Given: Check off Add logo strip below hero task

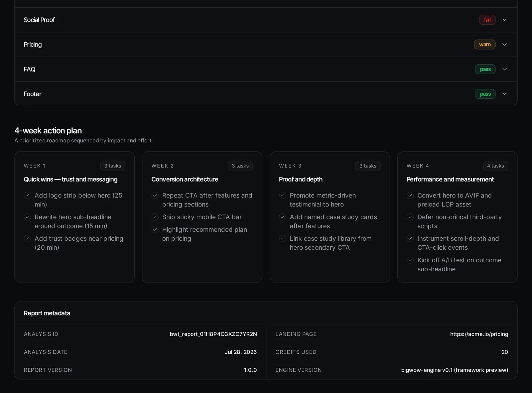Looking at the screenshot, I should pyautogui.click(x=28, y=196).
